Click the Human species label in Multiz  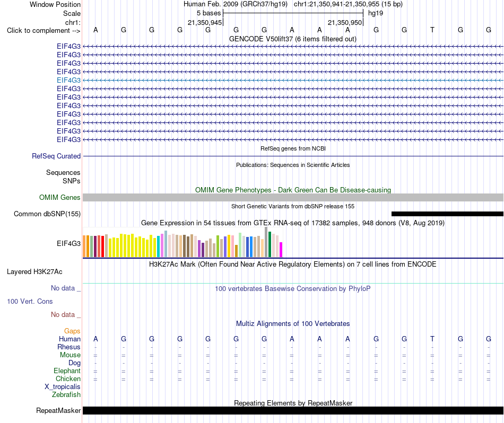pyautogui.click(x=69, y=339)
